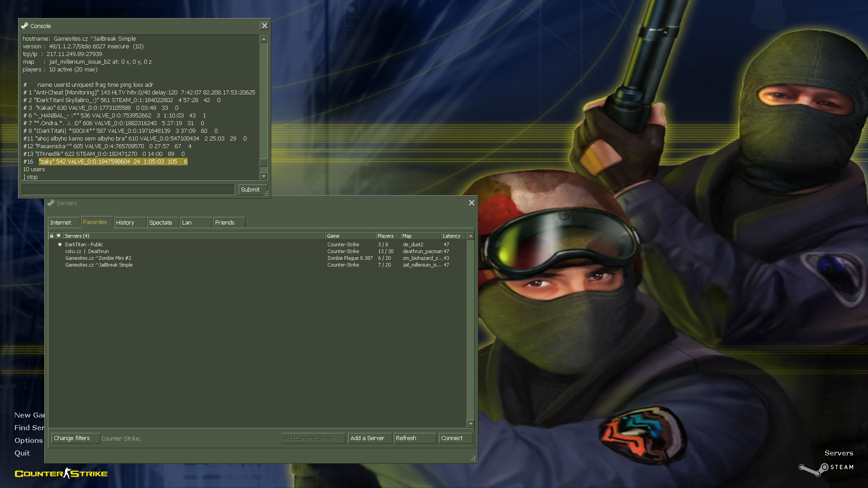Click the 13 / 30 players cell
Viewport: 868px width, 488px height.
click(x=386, y=251)
